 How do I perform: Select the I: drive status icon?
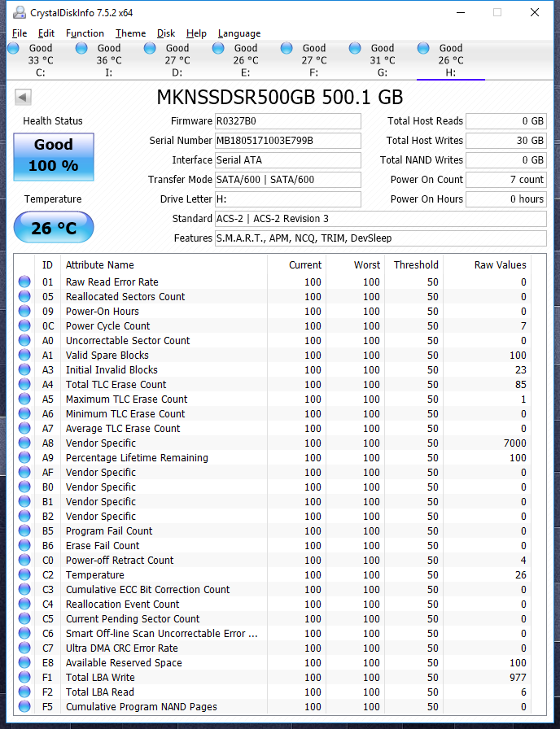pyautogui.click(x=81, y=49)
